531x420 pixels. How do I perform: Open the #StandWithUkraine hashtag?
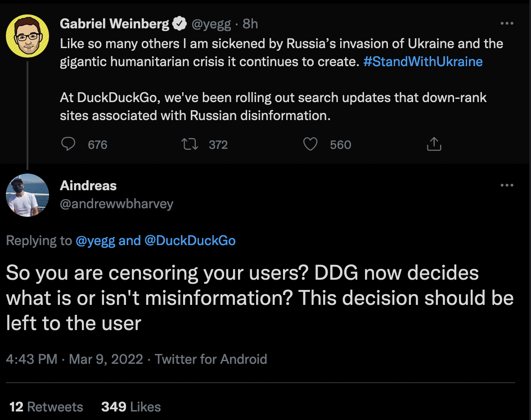[x=423, y=62]
